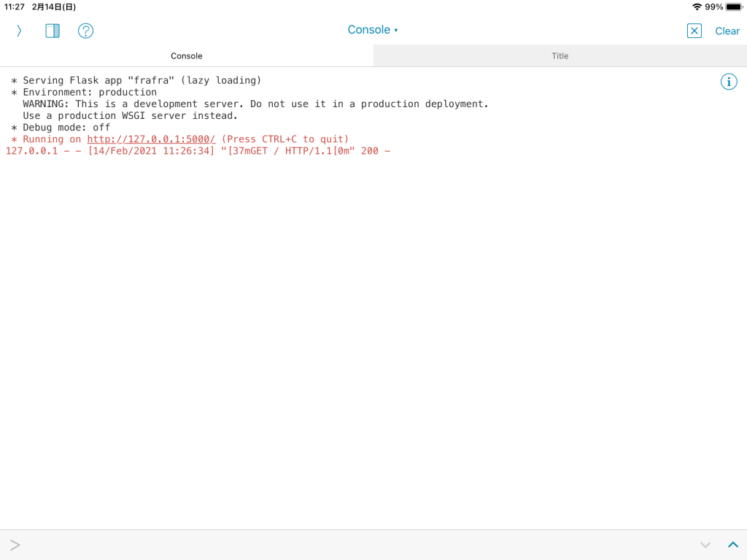The height and width of the screenshot is (560, 747).
Task: Tap the WARNING development server line
Action: [255, 104]
